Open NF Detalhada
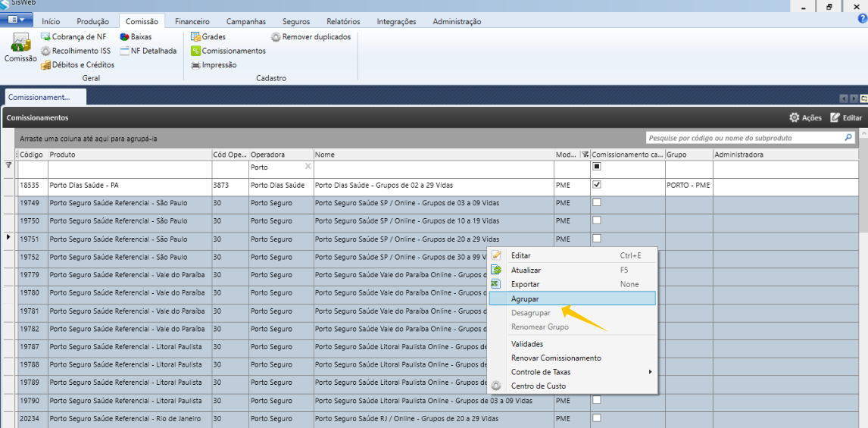The height and width of the screenshot is (428, 868). tap(148, 51)
